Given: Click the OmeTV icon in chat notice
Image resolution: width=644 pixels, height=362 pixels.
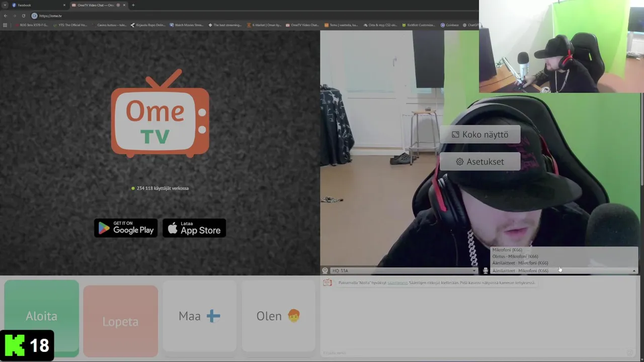Looking at the screenshot, I should tap(328, 283).
